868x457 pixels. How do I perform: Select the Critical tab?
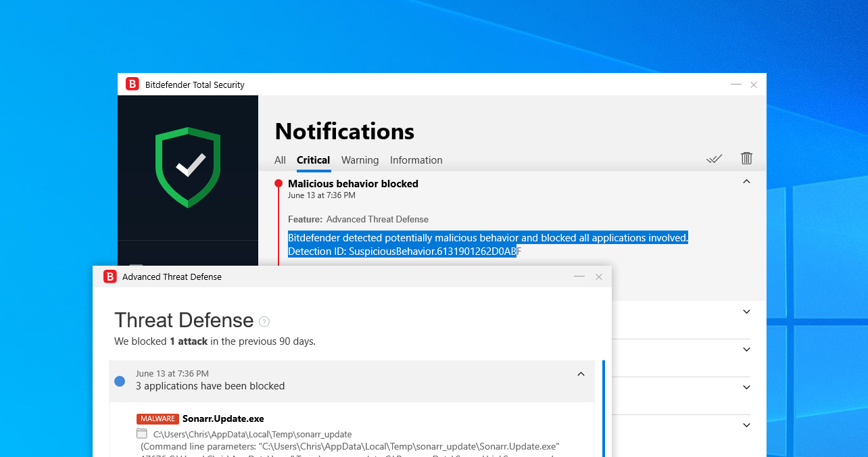pos(313,160)
